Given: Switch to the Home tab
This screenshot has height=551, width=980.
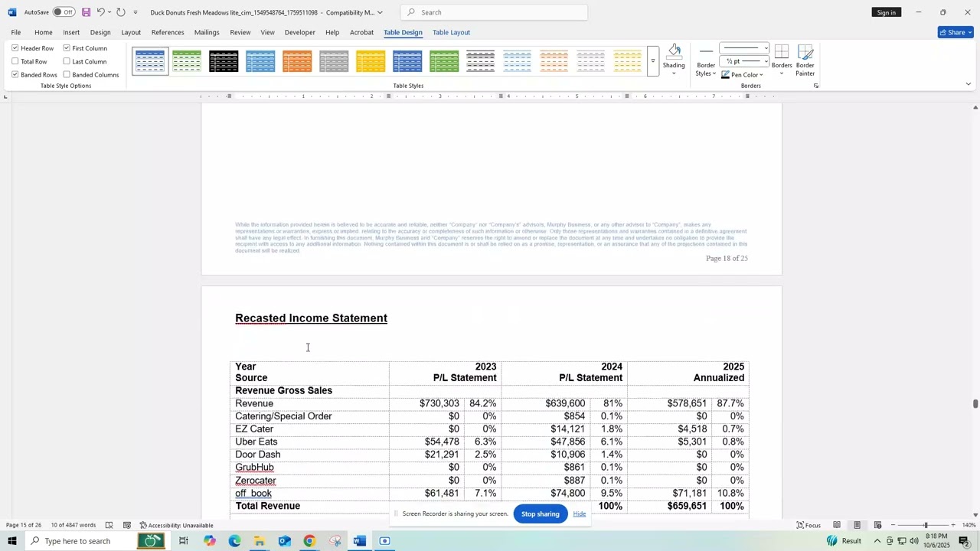Looking at the screenshot, I should point(44,32).
